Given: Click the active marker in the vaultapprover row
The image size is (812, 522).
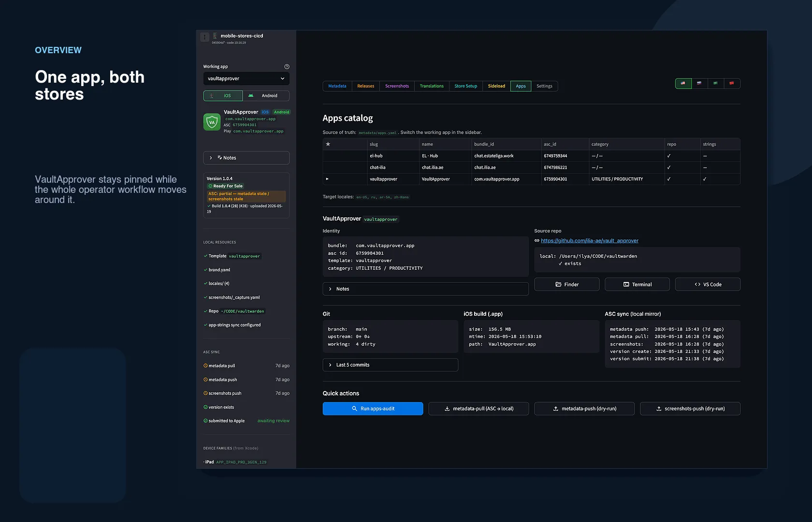Looking at the screenshot, I should tap(327, 179).
